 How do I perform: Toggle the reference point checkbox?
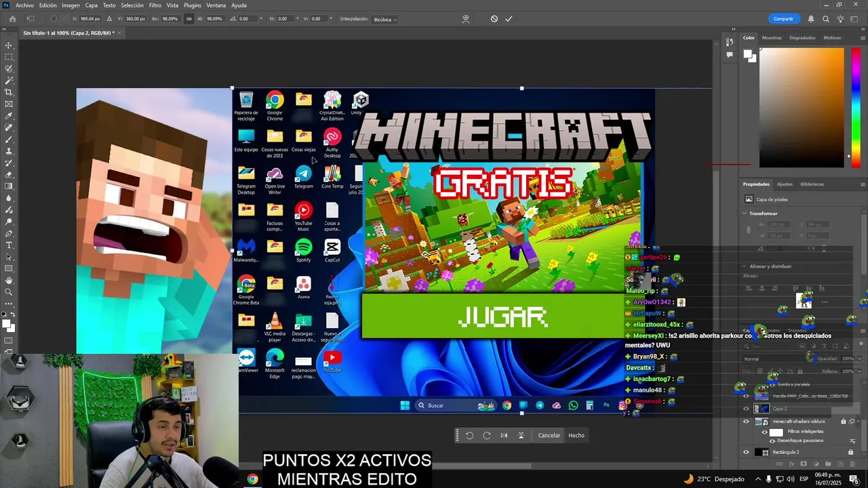pos(53,19)
